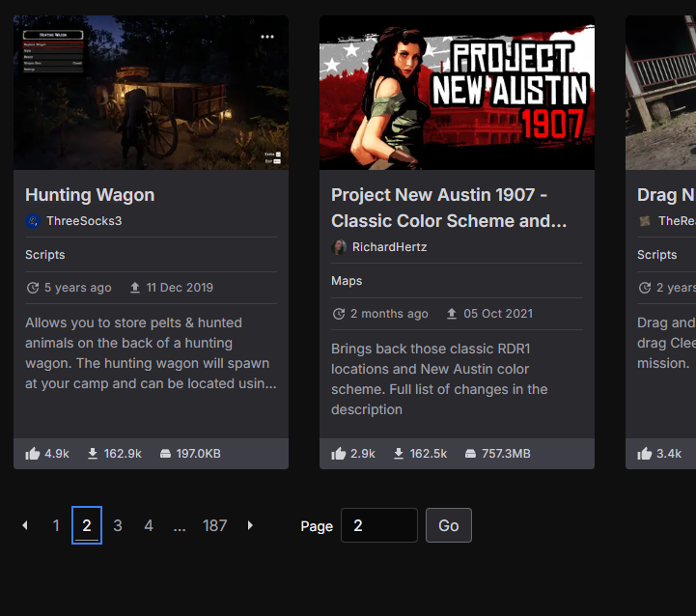Viewport: 696px width, 616px height.
Task: Select current page 2 button
Action: [87, 525]
